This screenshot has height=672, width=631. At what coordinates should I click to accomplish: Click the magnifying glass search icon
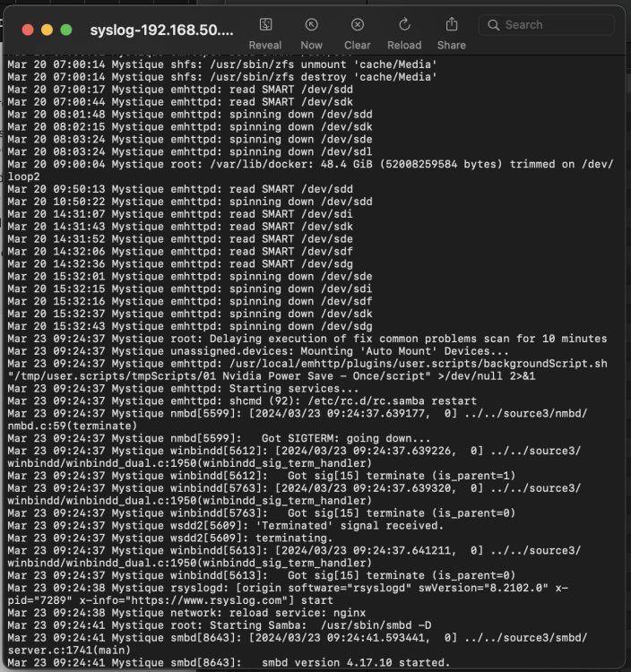[493, 25]
